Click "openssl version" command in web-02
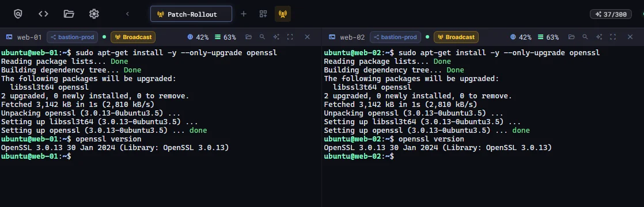 431,139
